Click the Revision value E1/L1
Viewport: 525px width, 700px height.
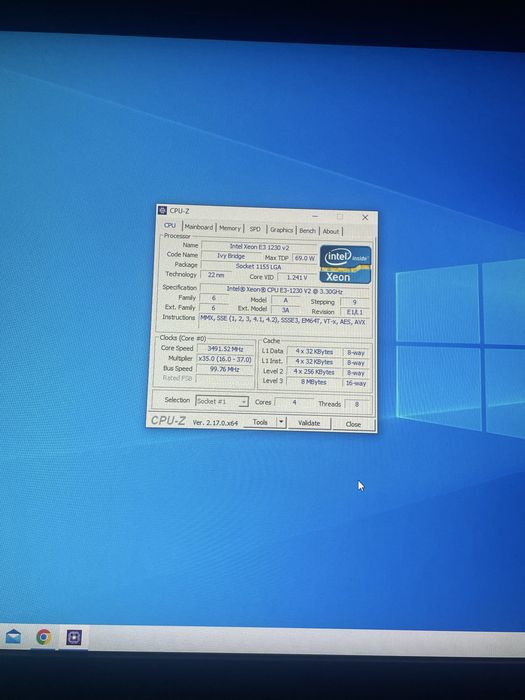click(x=355, y=312)
